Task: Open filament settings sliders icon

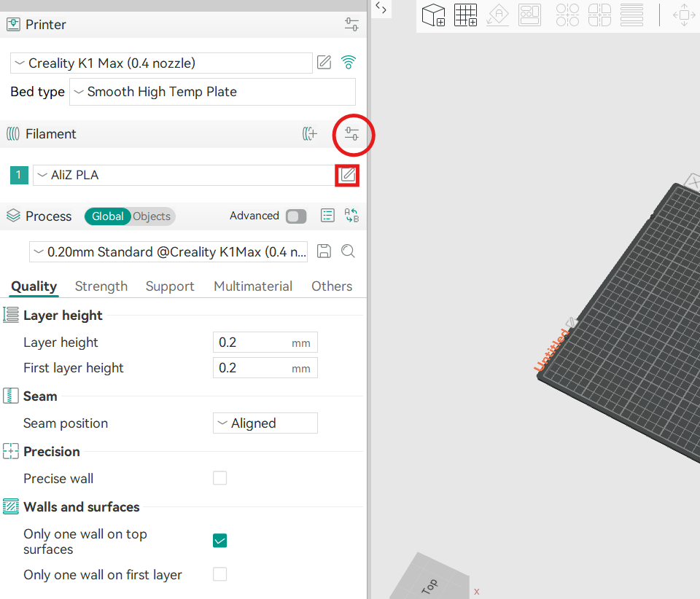Action: 351,134
